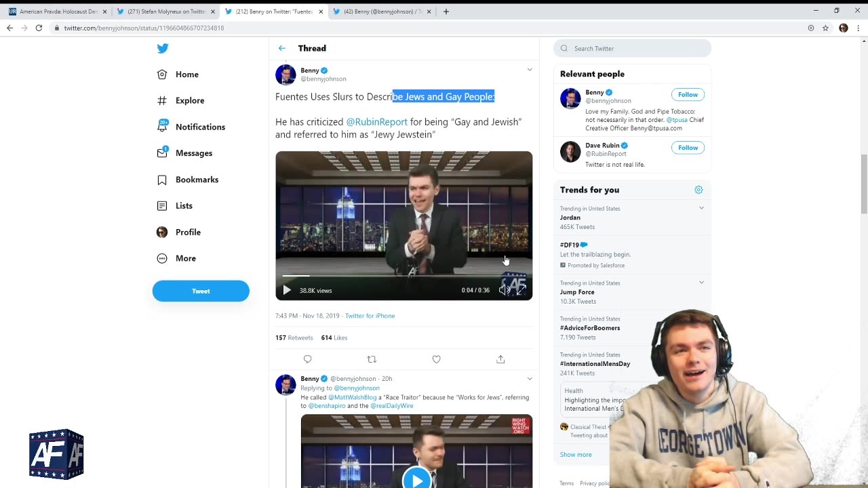Open a new browser tab

(446, 12)
